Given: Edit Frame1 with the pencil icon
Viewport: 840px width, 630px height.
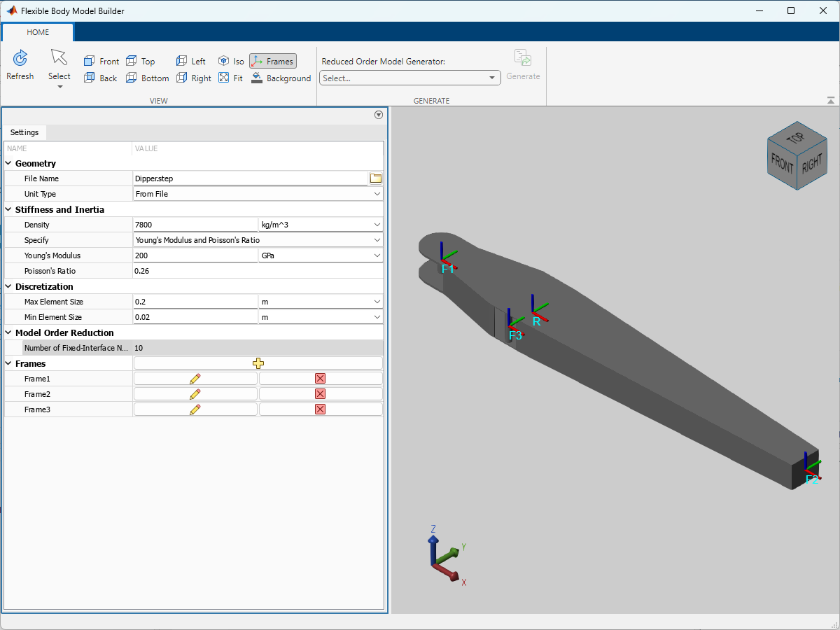Looking at the screenshot, I should (195, 378).
